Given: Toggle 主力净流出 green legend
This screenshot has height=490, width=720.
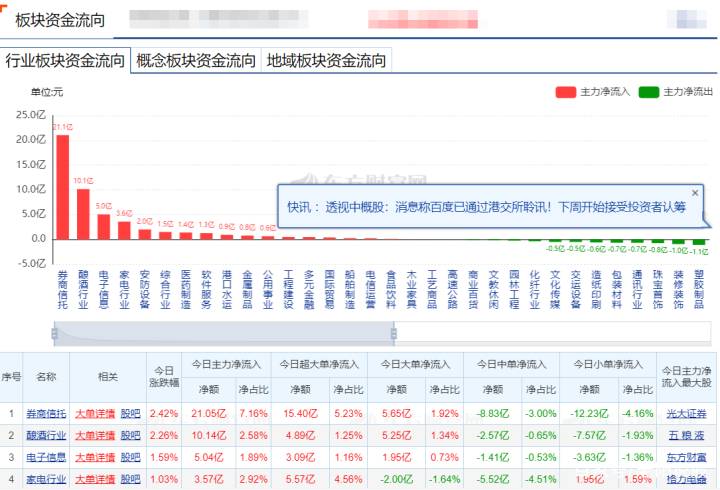Looking at the screenshot, I should [x=676, y=92].
